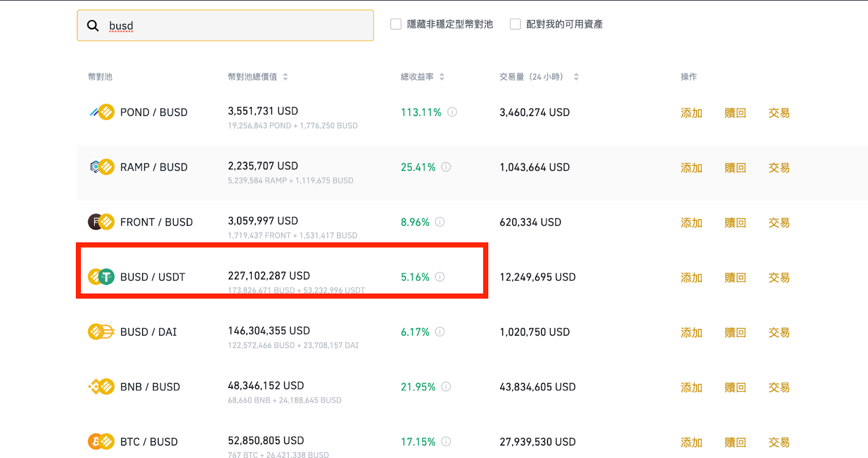
Task: Trade the BUSD / USDT pair
Action: coord(779,277)
